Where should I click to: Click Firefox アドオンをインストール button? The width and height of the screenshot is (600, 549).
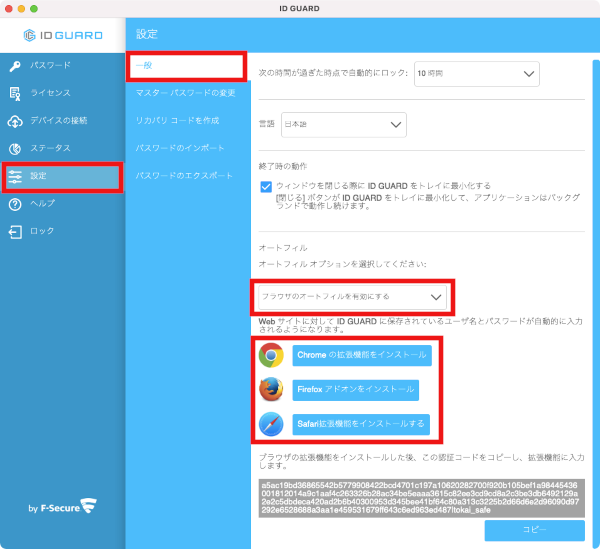pyautogui.click(x=355, y=390)
